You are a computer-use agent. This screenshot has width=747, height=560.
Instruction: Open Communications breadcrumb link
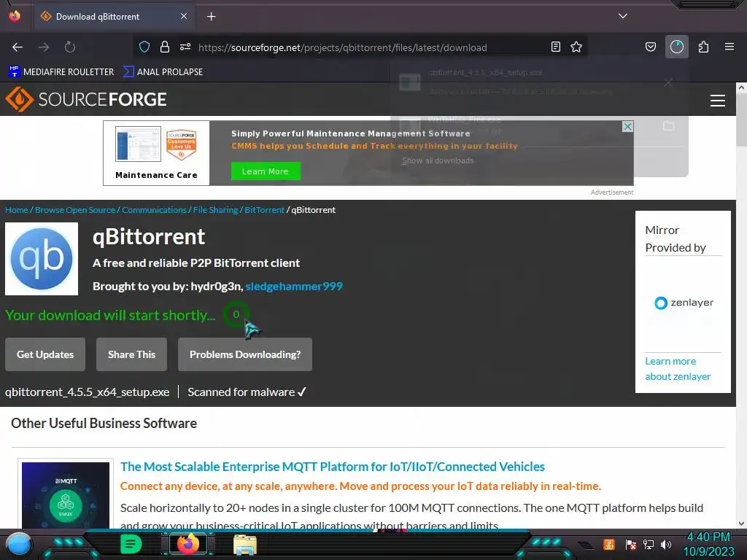click(154, 210)
